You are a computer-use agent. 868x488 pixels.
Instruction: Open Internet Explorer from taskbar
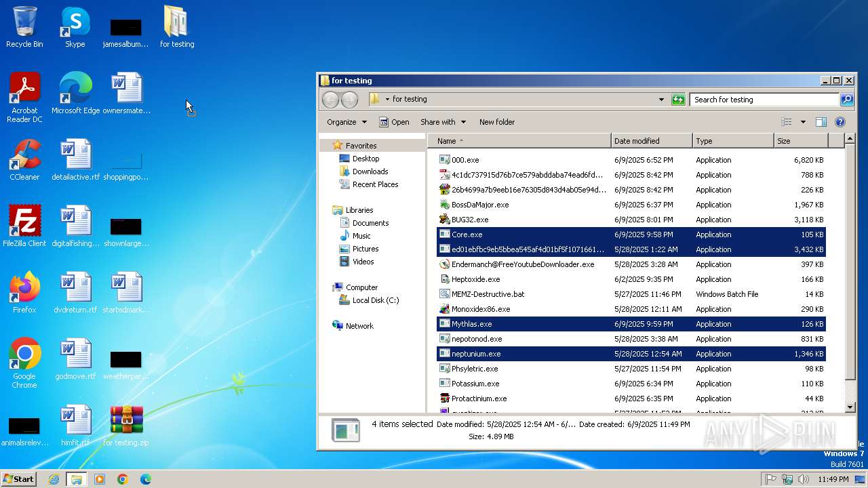tap(54, 479)
